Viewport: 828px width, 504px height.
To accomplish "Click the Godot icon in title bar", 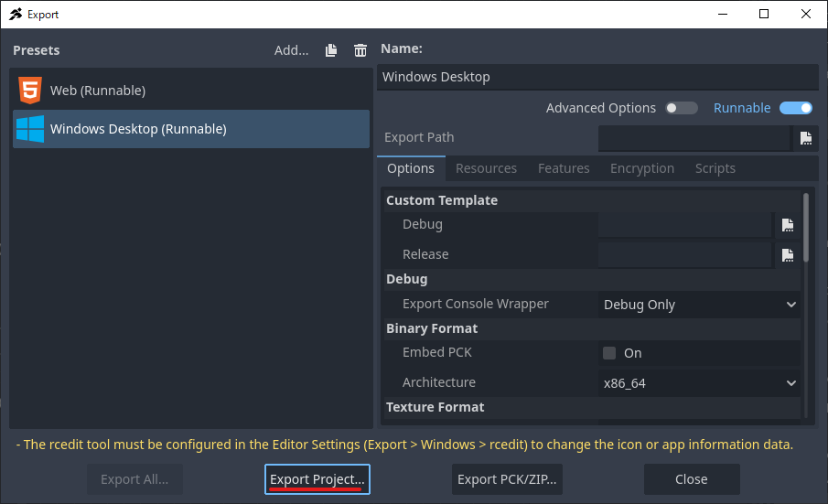I will (16, 15).
